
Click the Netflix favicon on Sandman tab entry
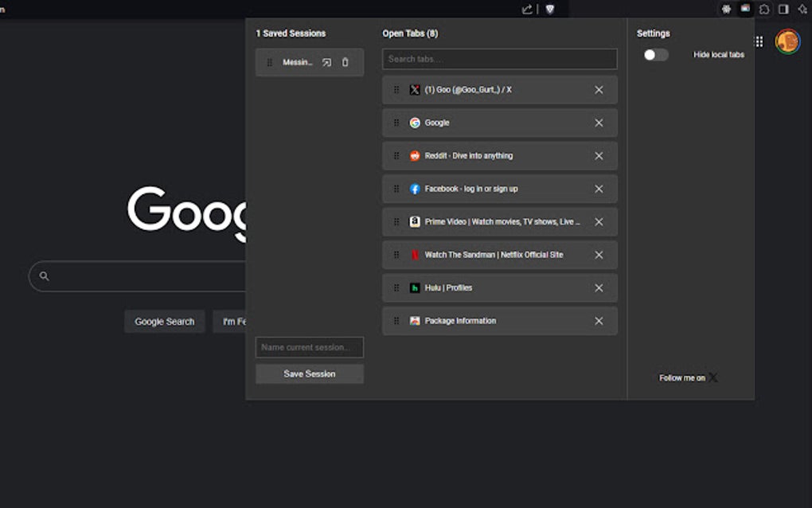(415, 255)
